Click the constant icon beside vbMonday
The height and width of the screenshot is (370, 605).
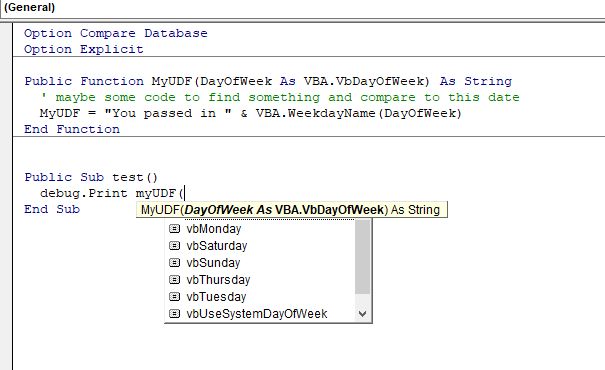click(174, 229)
